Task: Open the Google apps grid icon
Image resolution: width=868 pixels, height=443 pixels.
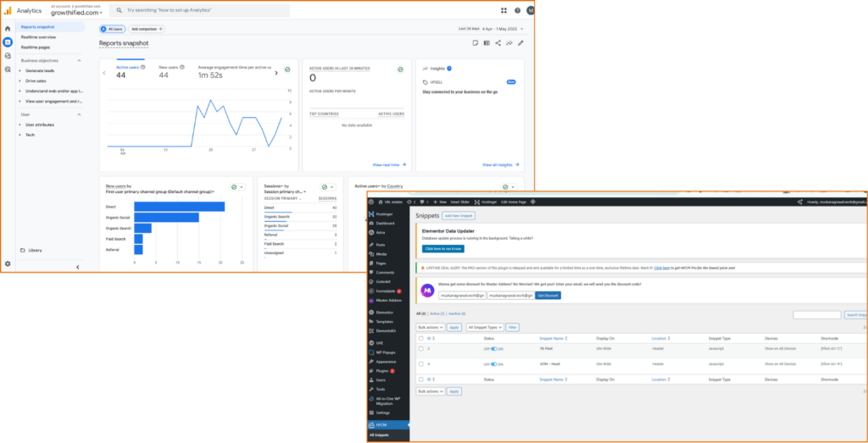Action: tap(504, 11)
